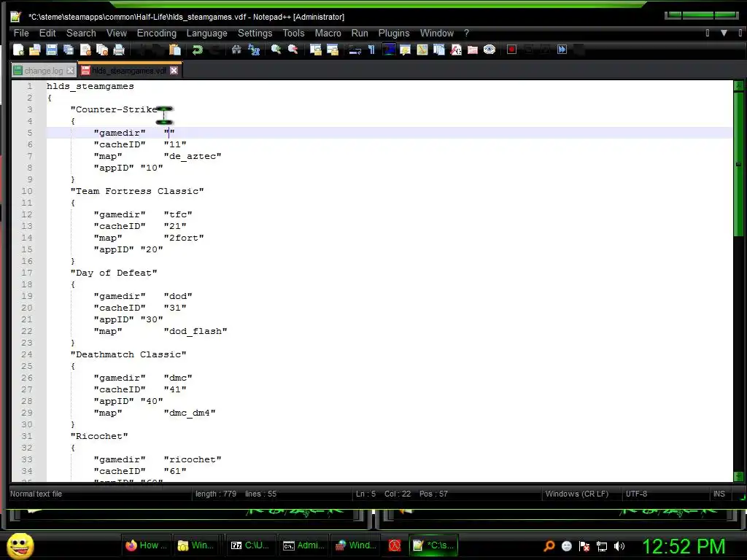Open the View menu
The height and width of the screenshot is (560, 747).
tap(116, 33)
